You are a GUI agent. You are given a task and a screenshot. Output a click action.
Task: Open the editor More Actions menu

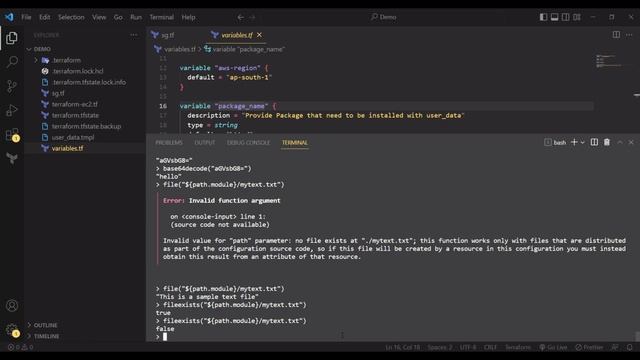tap(629, 35)
